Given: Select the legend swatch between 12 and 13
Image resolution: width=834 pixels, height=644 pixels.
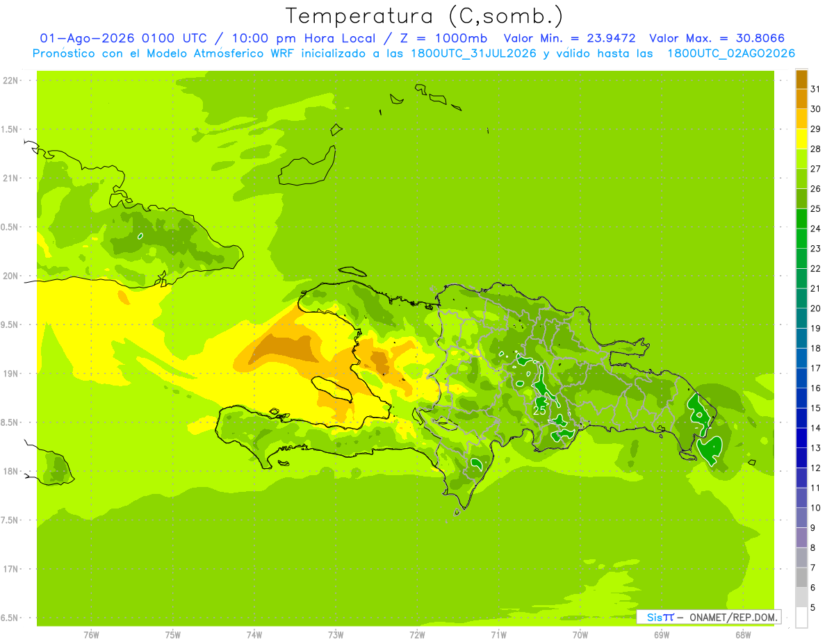Looking at the screenshot, I should click(x=801, y=458).
